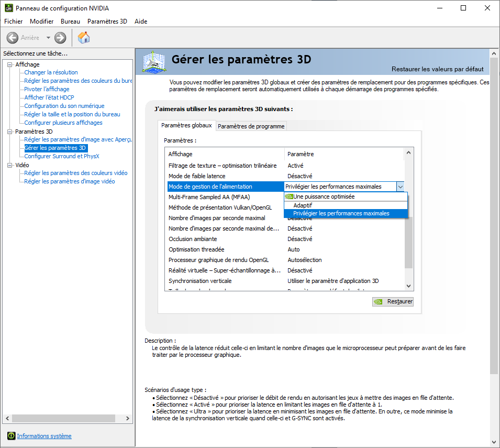
Task: Open 'Régler les paramètres des couleurs vidéo'
Action: (x=76, y=173)
